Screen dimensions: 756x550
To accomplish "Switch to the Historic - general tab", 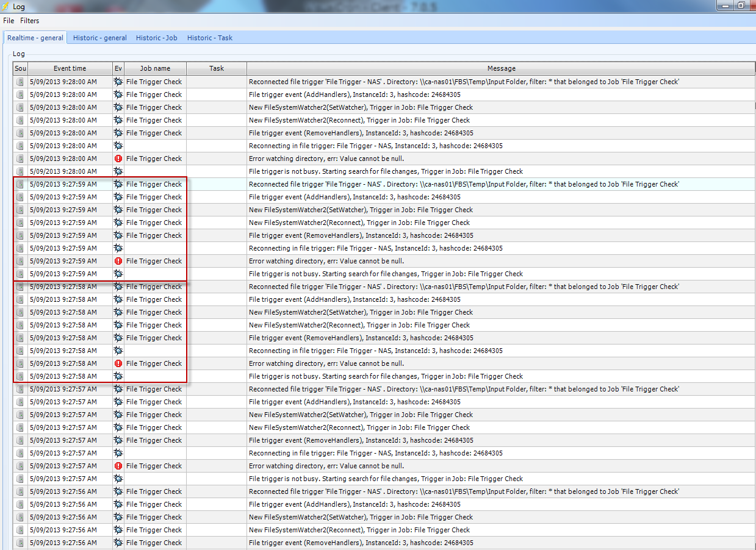I will tap(100, 38).
